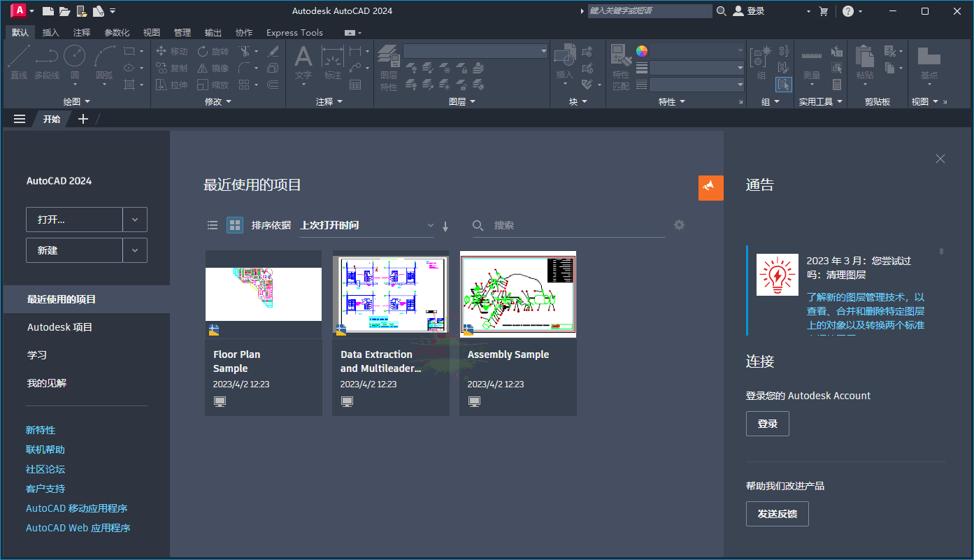974x560 pixels.
Task: Expand the 绘图 panel options
Action: click(88, 101)
